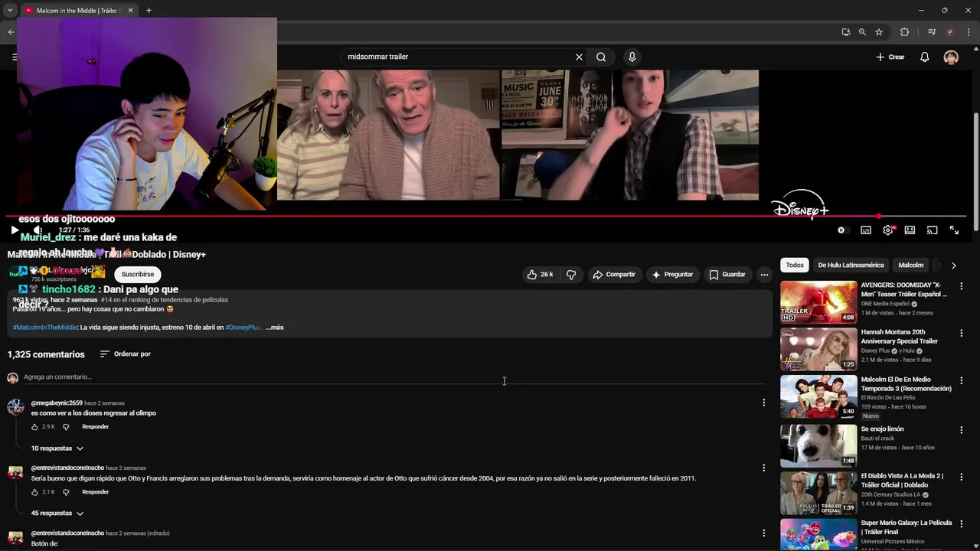
Task: Click the install app icon in the address bar
Action: [845, 32]
